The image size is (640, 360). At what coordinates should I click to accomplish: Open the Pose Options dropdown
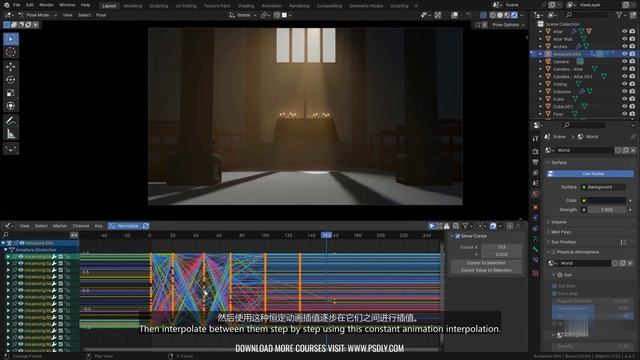(508, 25)
